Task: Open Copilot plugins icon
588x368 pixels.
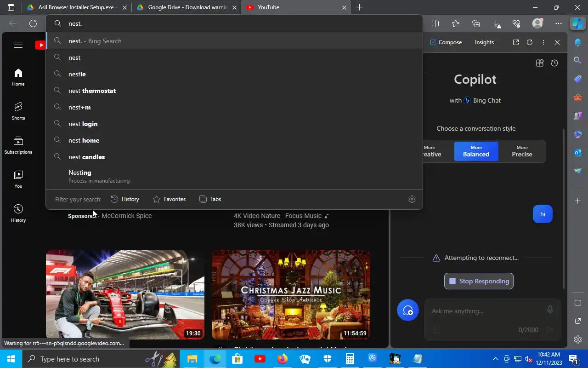Action: point(540,63)
